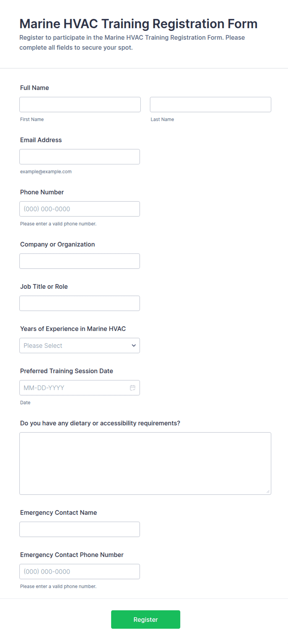Image resolution: width=288 pixels, height=644 pixels.
Task: Grab the textarea resize handle corner
Action: click(x=268, y=491)
